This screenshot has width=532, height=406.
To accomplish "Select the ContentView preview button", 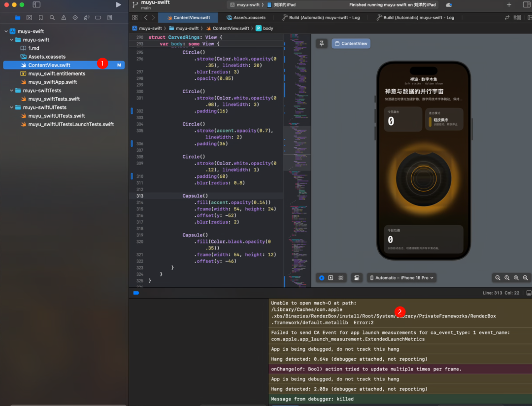I will point(351,43).
